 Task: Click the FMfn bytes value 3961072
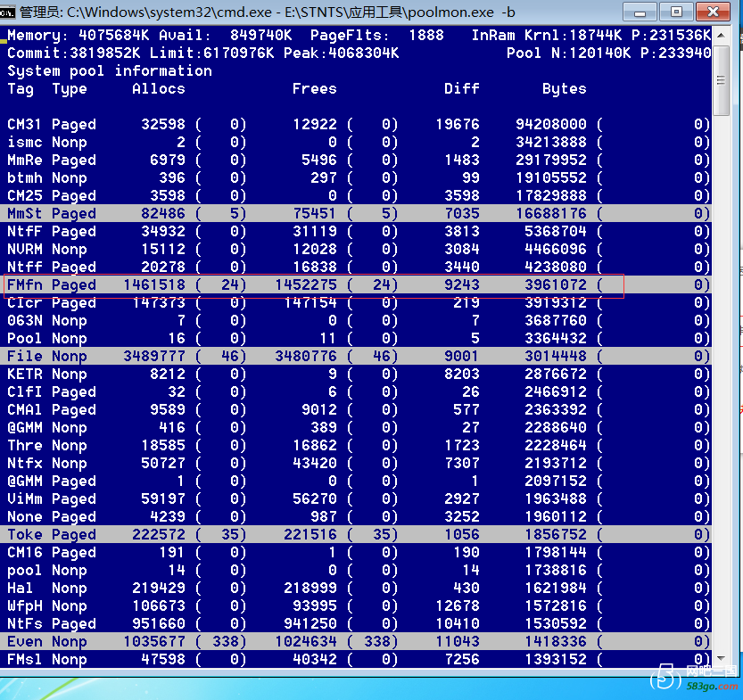click(556, 285)
